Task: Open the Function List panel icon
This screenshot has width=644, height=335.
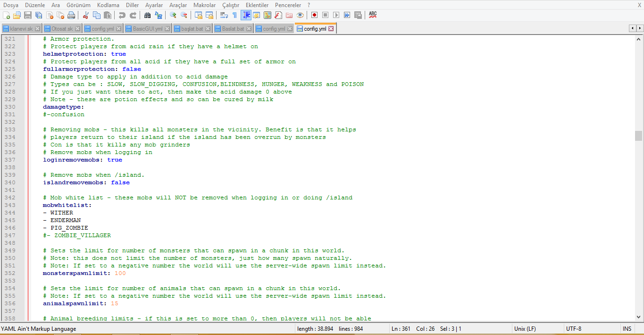Action: coord(278,15)
